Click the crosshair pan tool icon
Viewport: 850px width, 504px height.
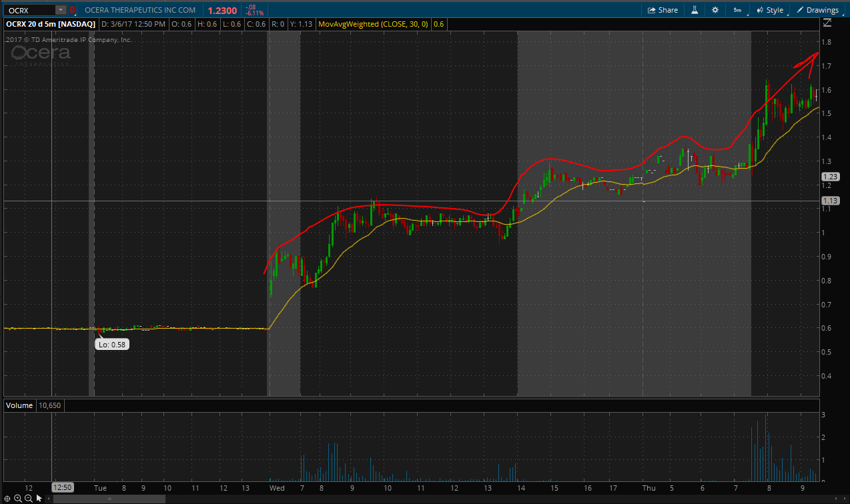point(7,498)
